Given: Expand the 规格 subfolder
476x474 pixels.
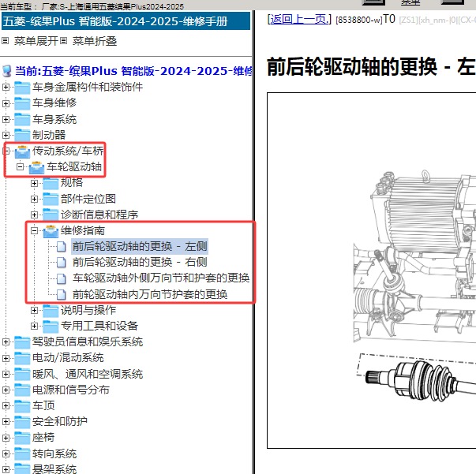Looking at the screenshot, I should (34, 183).
